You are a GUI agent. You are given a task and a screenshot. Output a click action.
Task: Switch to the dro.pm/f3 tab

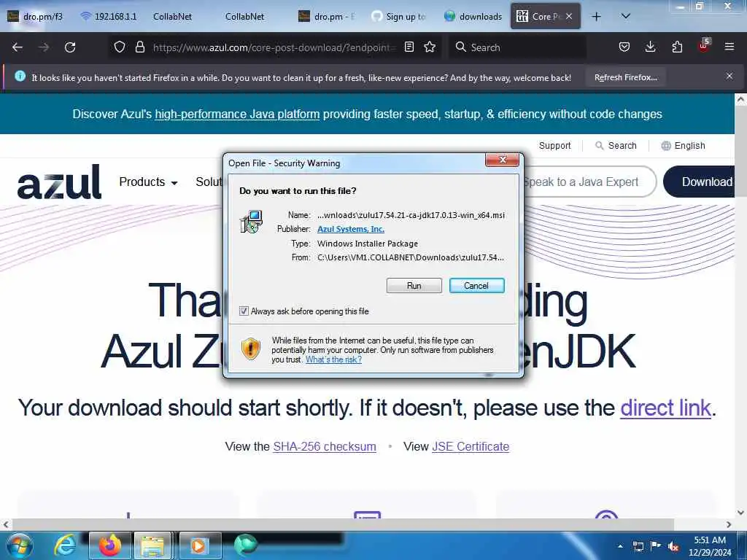[x=36, y=17]
